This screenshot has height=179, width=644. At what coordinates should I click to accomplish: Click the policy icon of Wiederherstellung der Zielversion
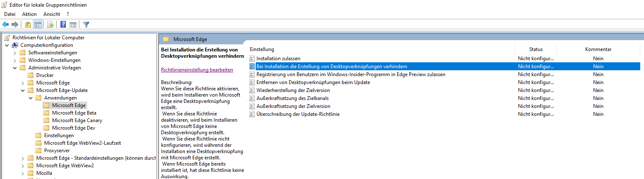point(252,90)
